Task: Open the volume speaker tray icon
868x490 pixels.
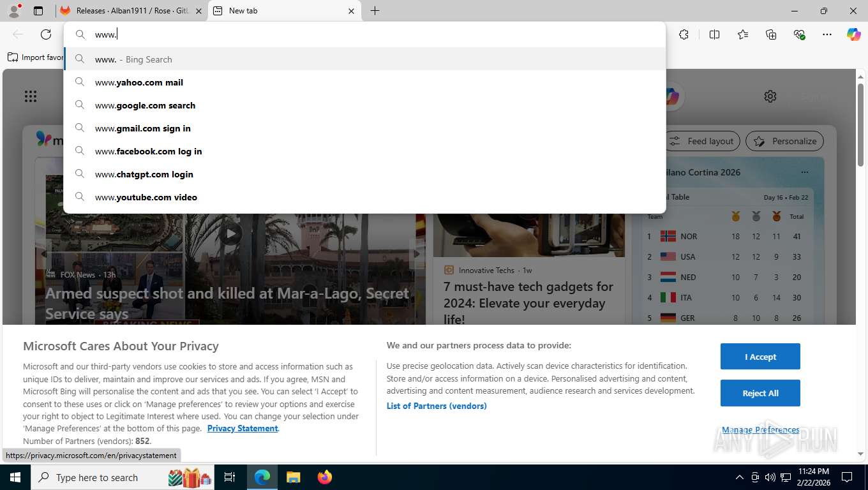Action: pos(770,477)
